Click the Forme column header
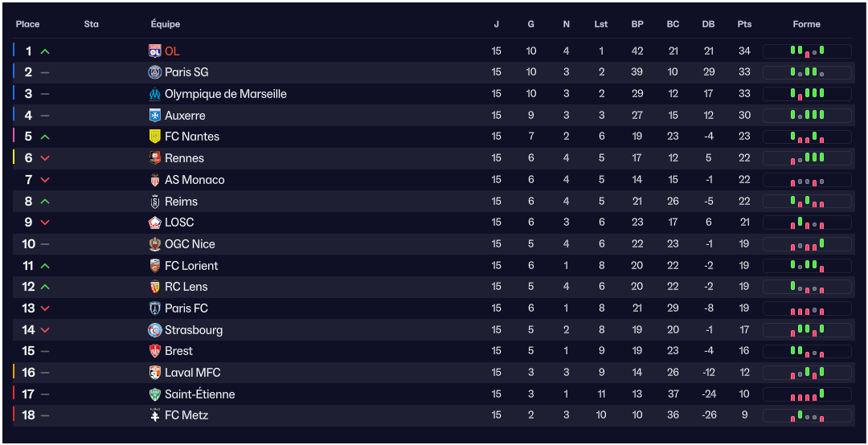The width and height of the screenshot is (868, 445). click(806, 24)
